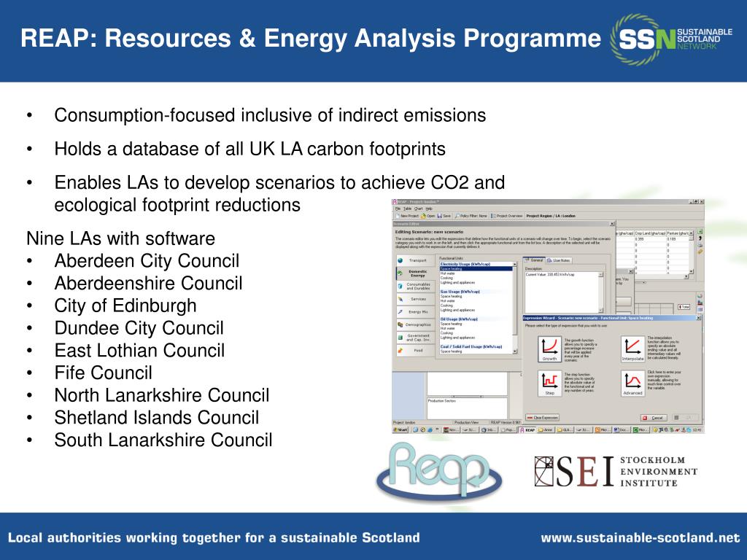747x560 pixels.
Task: Click the SSN Sustainable Scotland Network logo
Action: click(x=671, y=39)
